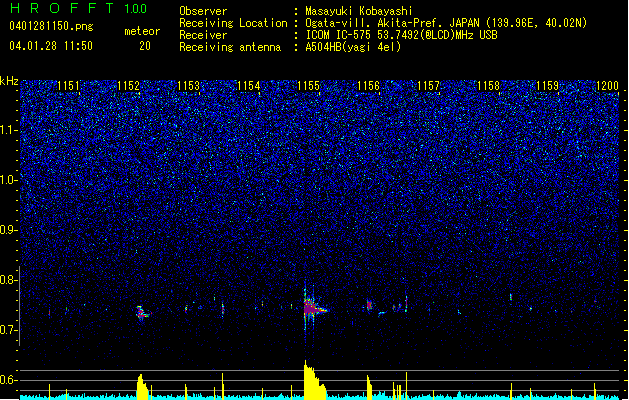Viewport: 629px width, 400px height.
Task: Click the kHz axis unit label
Action: [9, 81]
